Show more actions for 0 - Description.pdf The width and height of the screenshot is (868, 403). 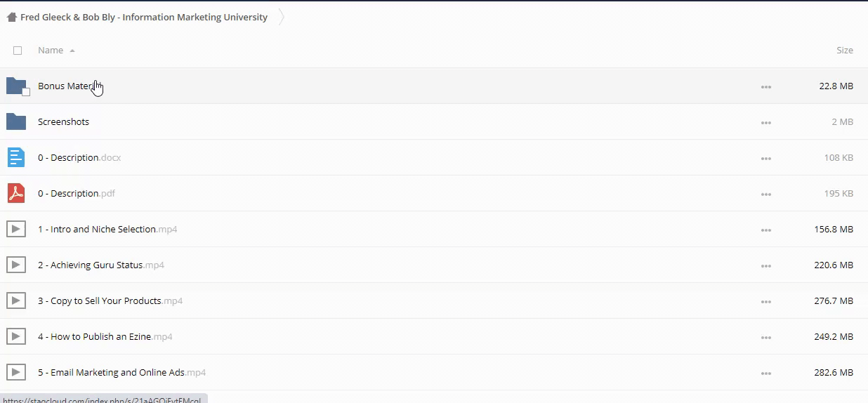pyautogui.click(x=765, y=194)
